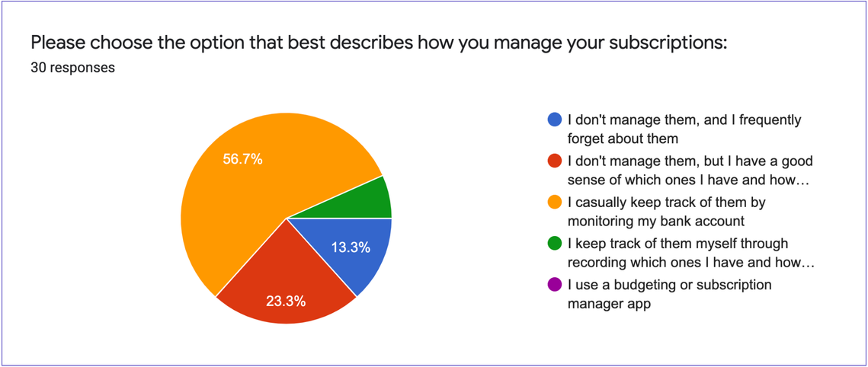Click the red legend dot
The width and height of the screenshot is (868, 367).
tap(554, 161)
